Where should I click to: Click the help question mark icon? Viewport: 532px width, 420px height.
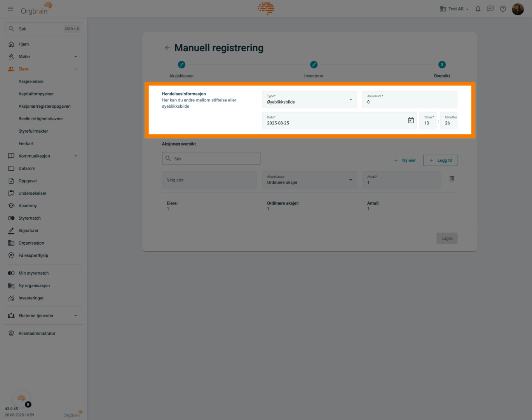[x=503, y=9]
